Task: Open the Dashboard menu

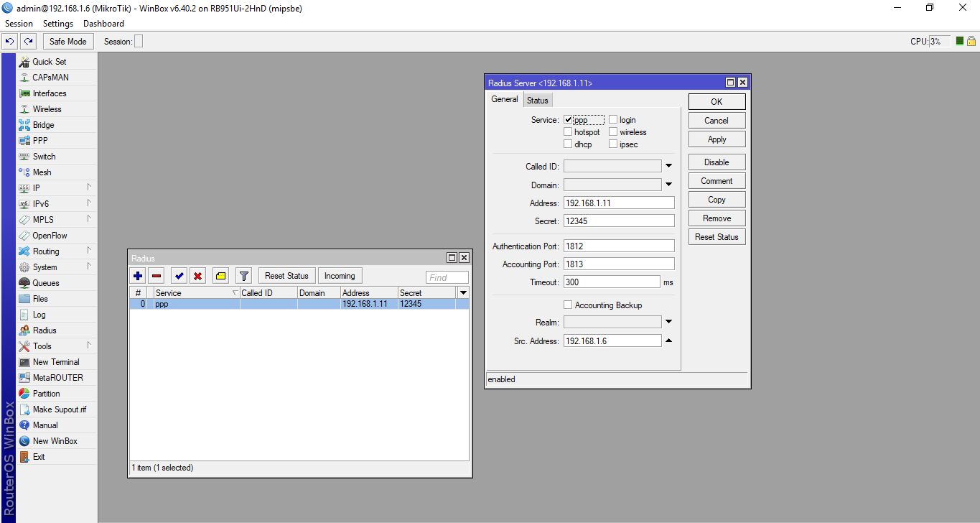Action: 103,24
